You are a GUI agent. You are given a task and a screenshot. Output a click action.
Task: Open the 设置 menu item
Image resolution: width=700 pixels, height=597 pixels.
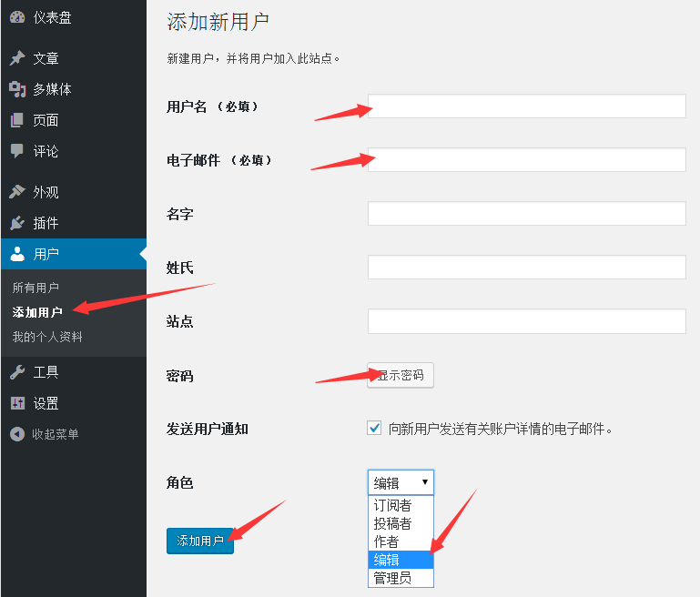[74, 403]
